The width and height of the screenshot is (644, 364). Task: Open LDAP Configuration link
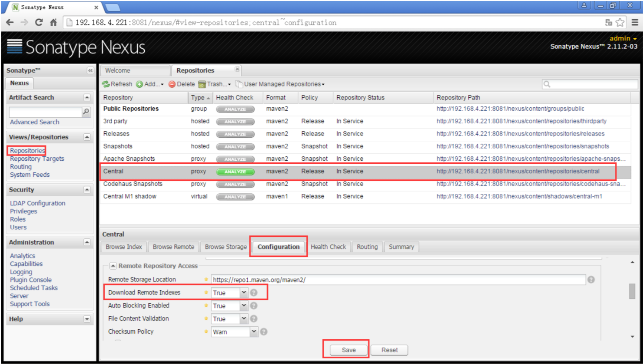coord(37,203)
